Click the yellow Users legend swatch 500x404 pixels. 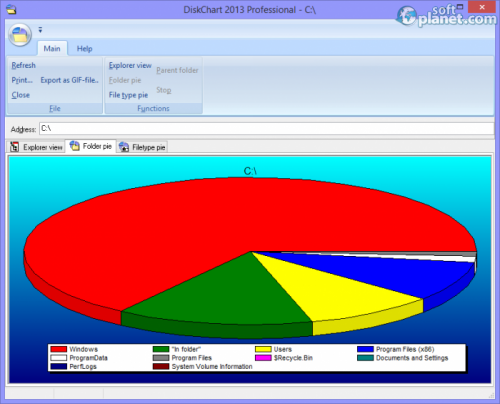point(263,349)
